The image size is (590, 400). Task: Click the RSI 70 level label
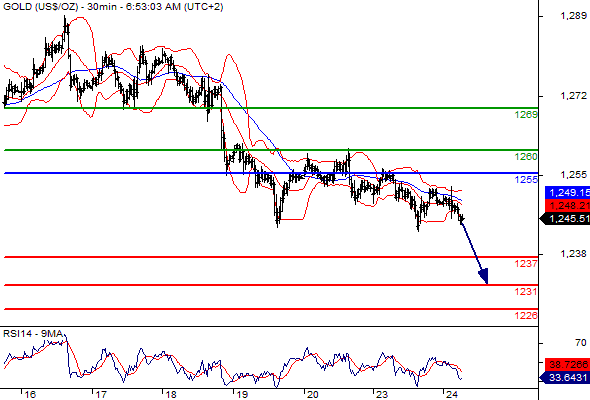pos(581,343)
